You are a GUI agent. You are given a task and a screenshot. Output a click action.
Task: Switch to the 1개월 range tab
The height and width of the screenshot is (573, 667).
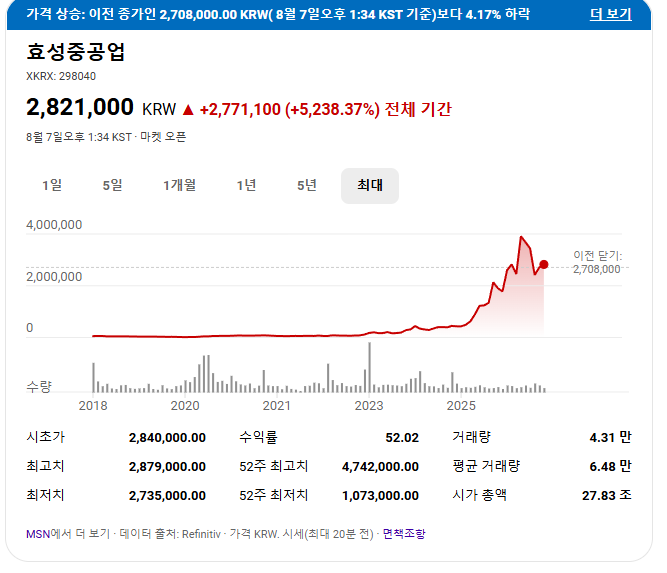(180, 185)
